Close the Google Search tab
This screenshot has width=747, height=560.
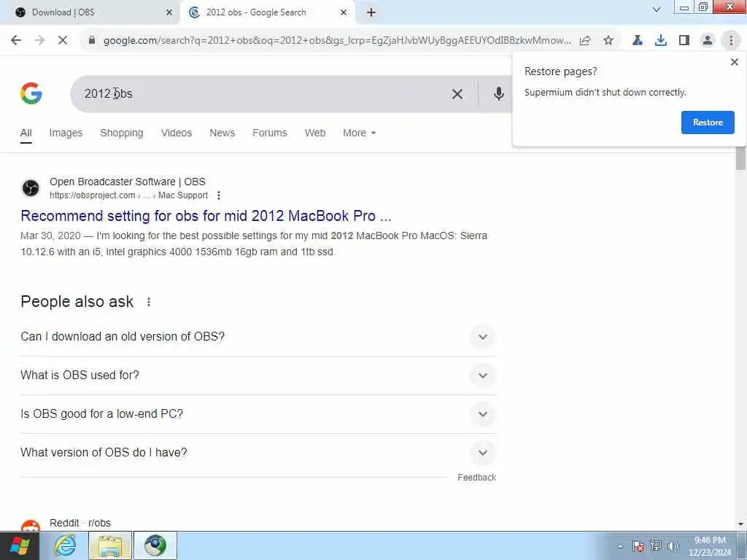click(x=344, y=13)
